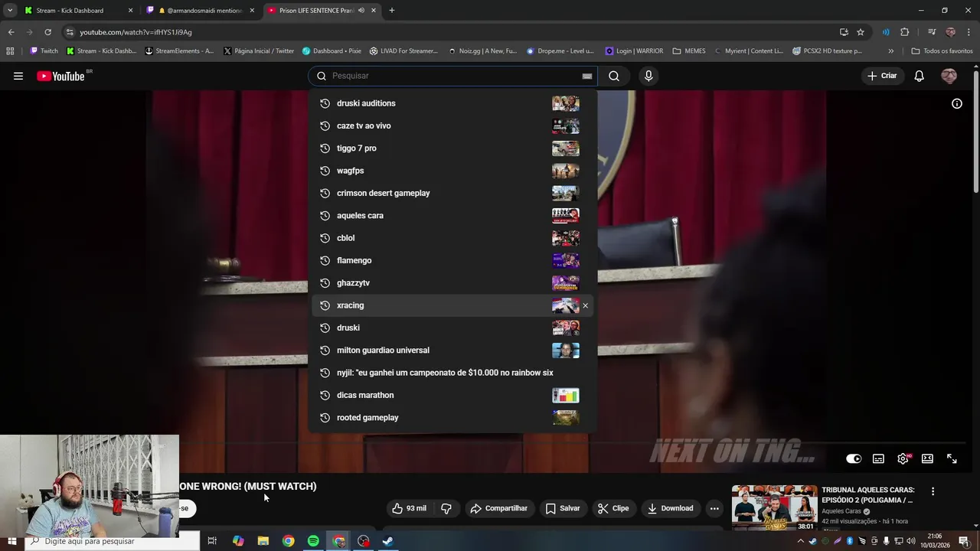Click the Download button
This screenshot has width=980, height=551.
(x=670, y=508)
